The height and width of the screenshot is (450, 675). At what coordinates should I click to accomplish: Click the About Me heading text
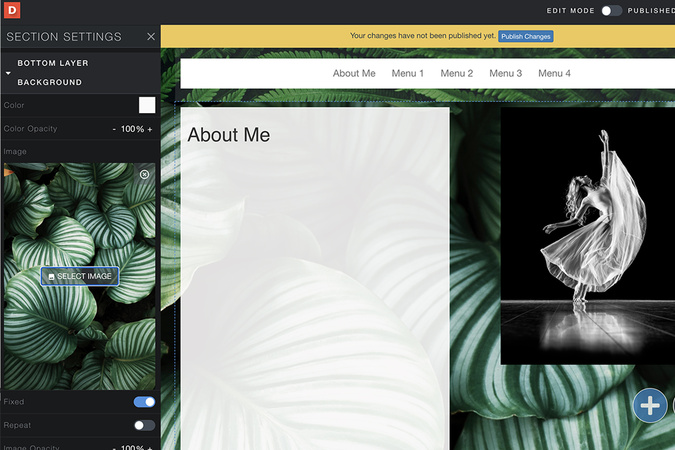tap(229, 135)
